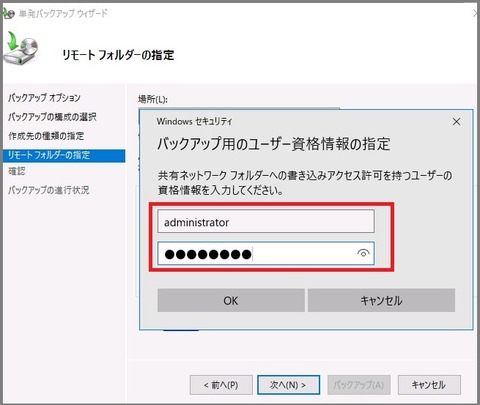This screenshot has height=405, width=480.
Task: Proceed with 次へ(N) button
Action: click(288, 385)
